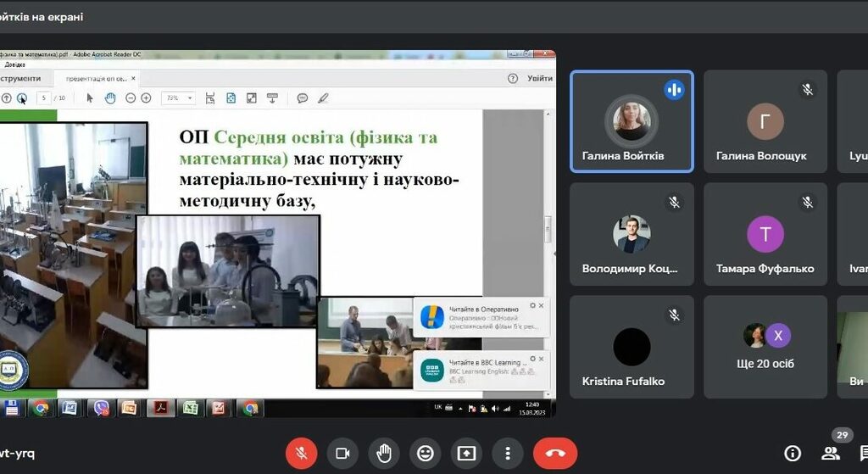
Task: Raise hand using the hand button
Action: [384, 453]
